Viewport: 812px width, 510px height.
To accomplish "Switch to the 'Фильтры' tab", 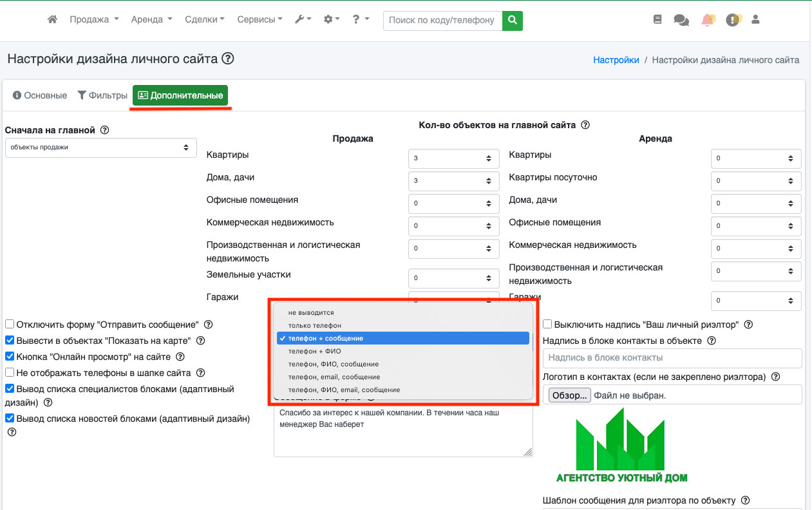I will (x=102, y=95).
